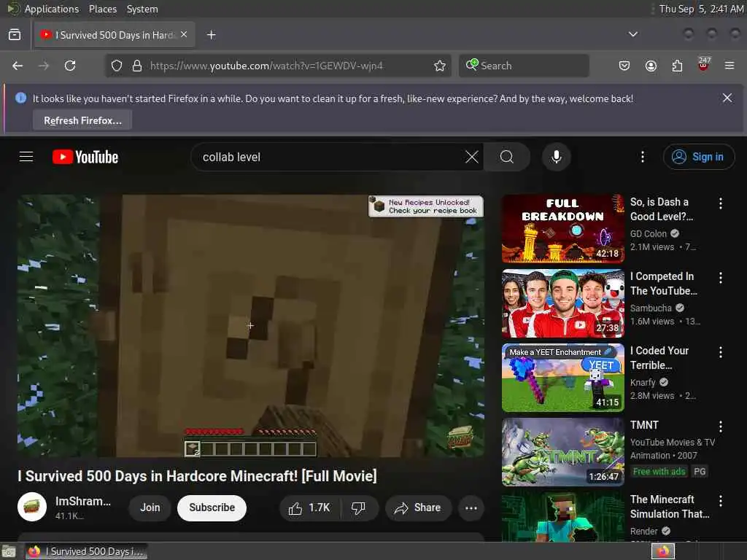Click show desktop taskbar icon

pyautogui.click(x=9, y=552)
